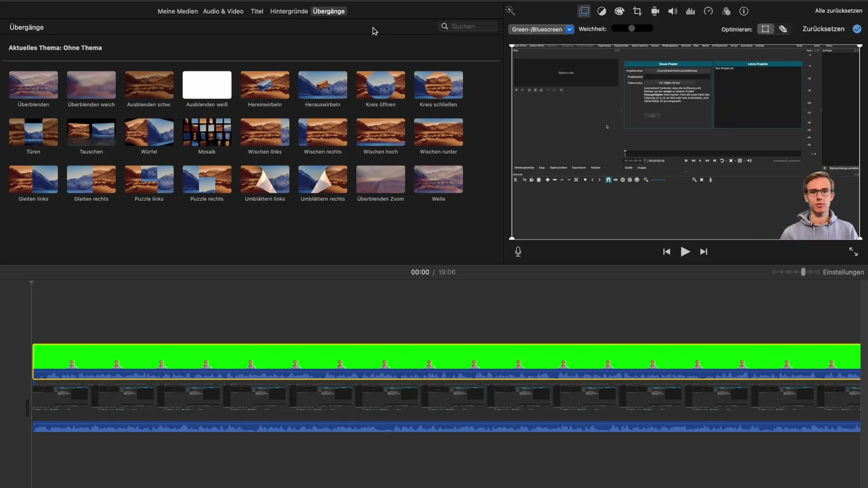Open the clip filter and audio effects
Screen dimensions: 868x488
726,11
